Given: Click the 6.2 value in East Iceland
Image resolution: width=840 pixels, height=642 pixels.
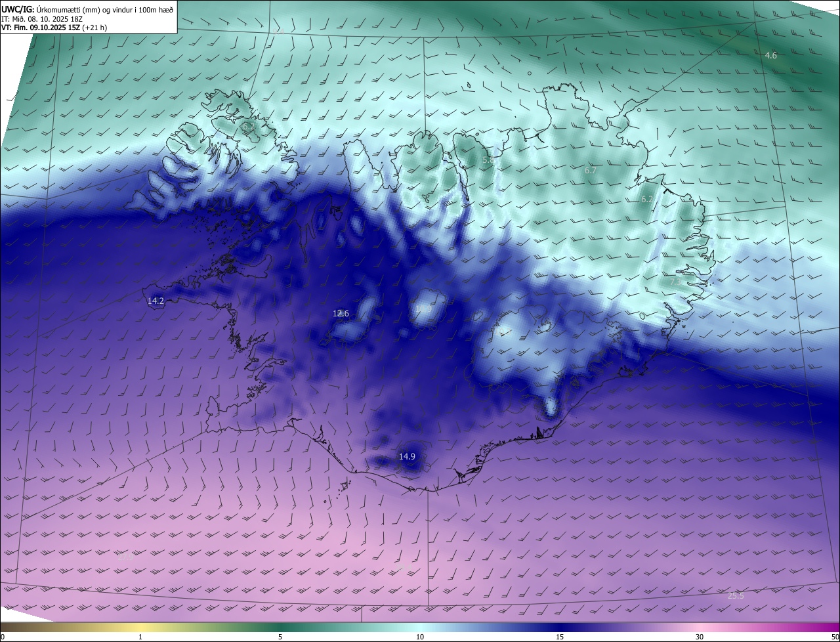Looking at the screenshot, I should point(647,199).
